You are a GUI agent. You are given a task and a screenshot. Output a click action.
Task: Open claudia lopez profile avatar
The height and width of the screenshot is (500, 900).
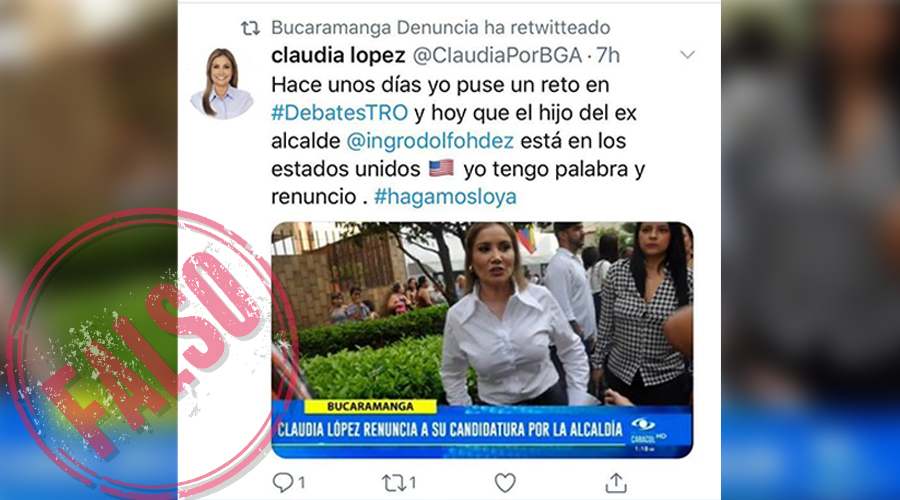(222, 83)
